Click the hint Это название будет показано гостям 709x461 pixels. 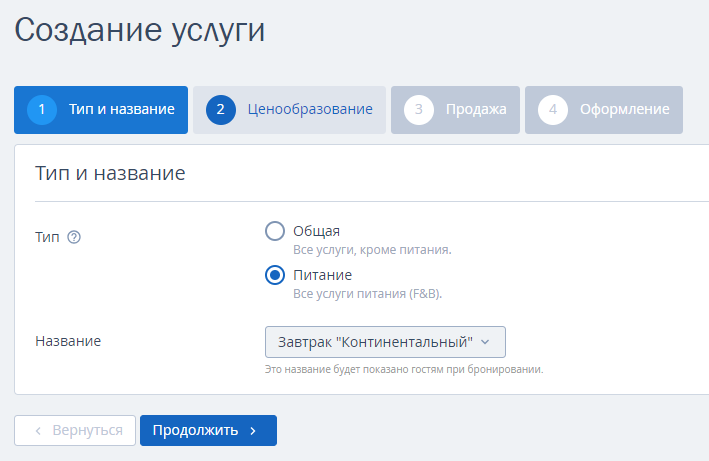404,369
